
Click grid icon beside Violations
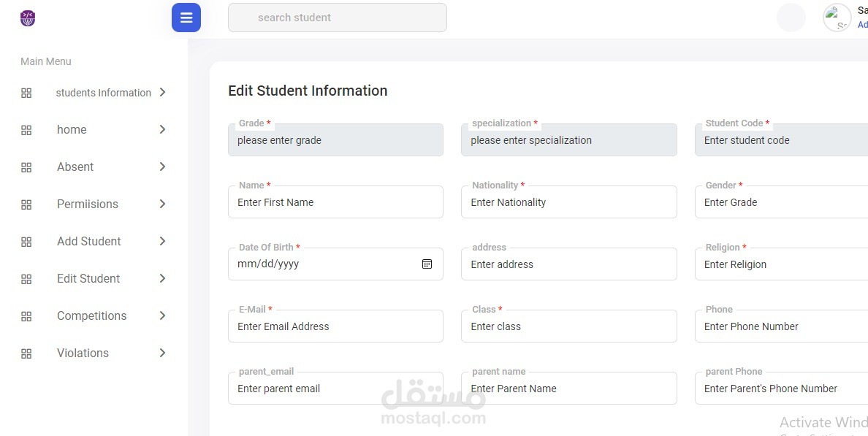click(26, 353)
